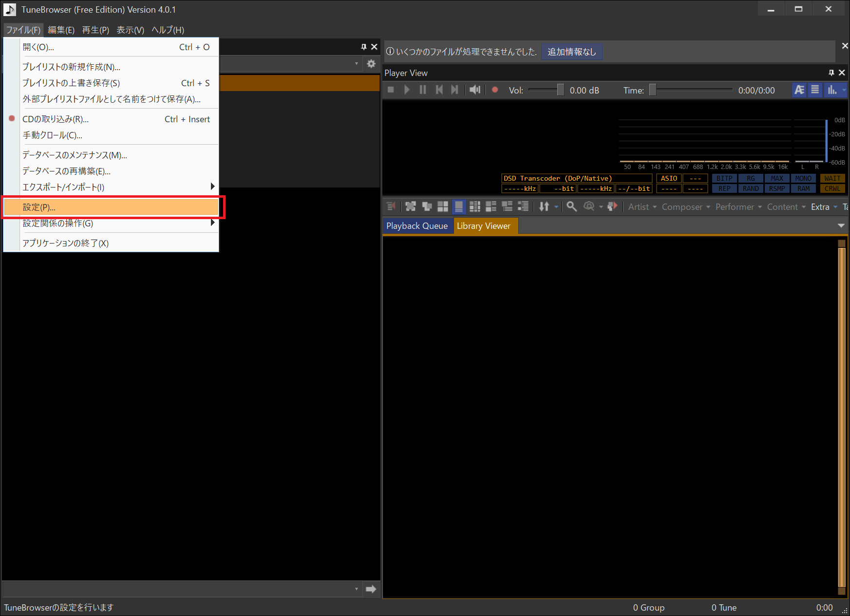This screenshot has width=850, height=616.
Task: Select 設定(P)... in the File menu
Action: point(111,207)
